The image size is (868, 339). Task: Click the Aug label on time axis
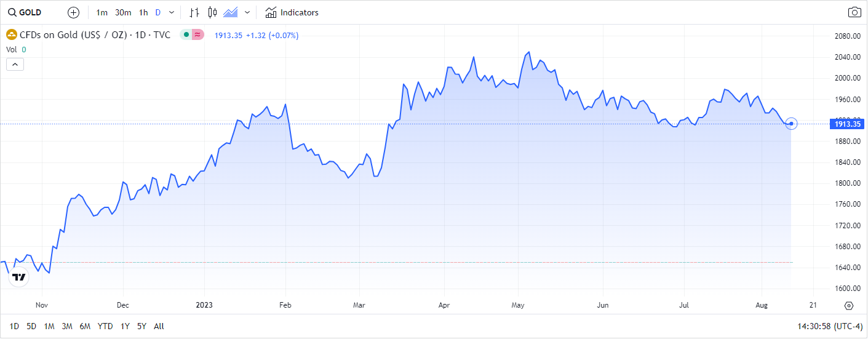point(762,305)
